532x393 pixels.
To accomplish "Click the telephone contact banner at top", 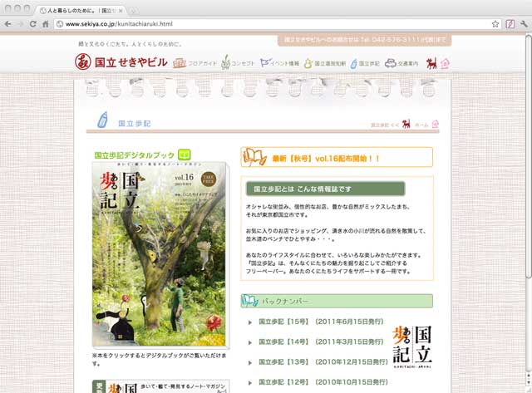I will [365, 40].
